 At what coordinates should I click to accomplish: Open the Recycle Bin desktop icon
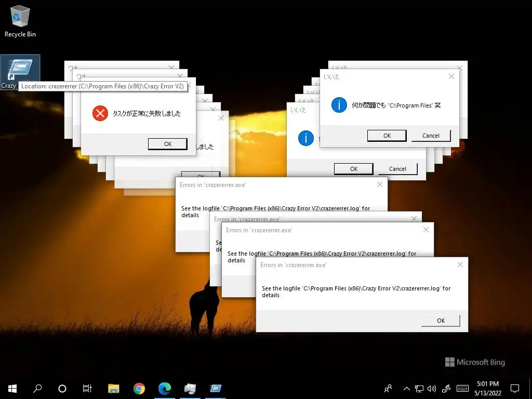[x=20, y=21]
